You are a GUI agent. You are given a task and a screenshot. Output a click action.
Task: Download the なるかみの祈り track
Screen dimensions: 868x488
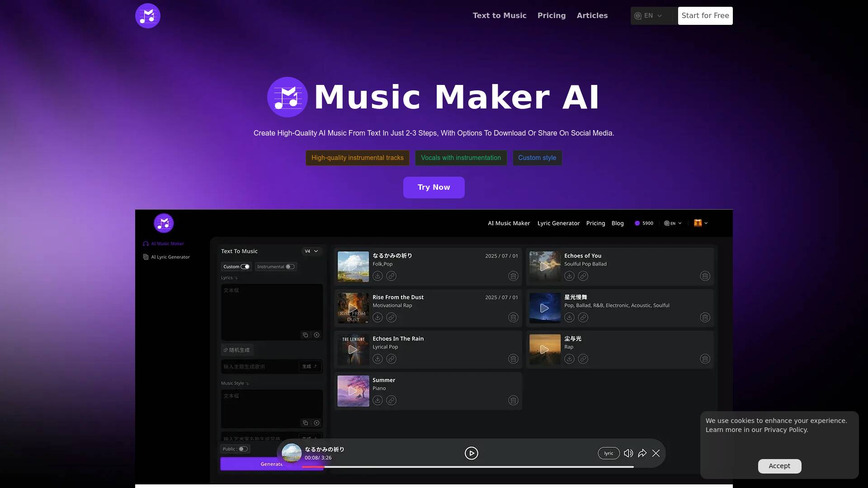tap(377, 276)
